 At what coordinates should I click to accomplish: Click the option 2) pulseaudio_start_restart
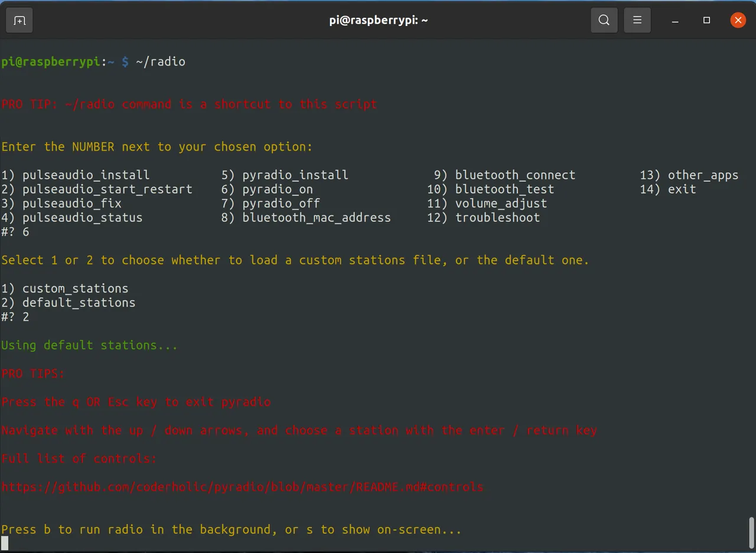coord(96,189)
